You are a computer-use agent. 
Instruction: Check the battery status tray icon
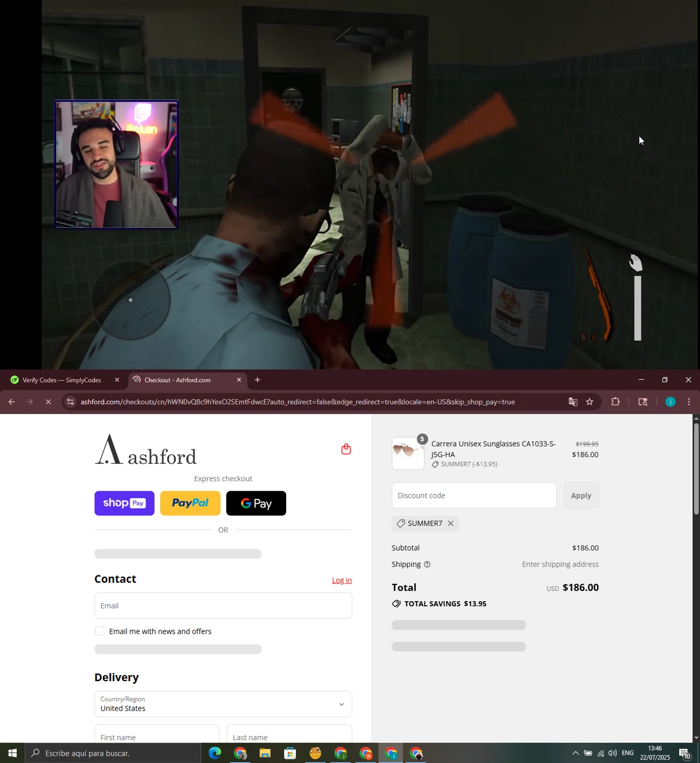tap(588, 753)
